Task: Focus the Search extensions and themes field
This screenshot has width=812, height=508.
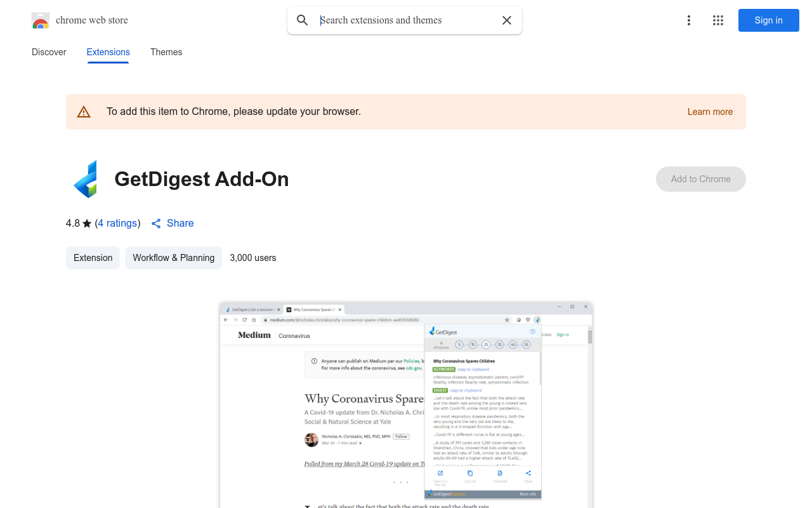Action: [x=406, y=20]
